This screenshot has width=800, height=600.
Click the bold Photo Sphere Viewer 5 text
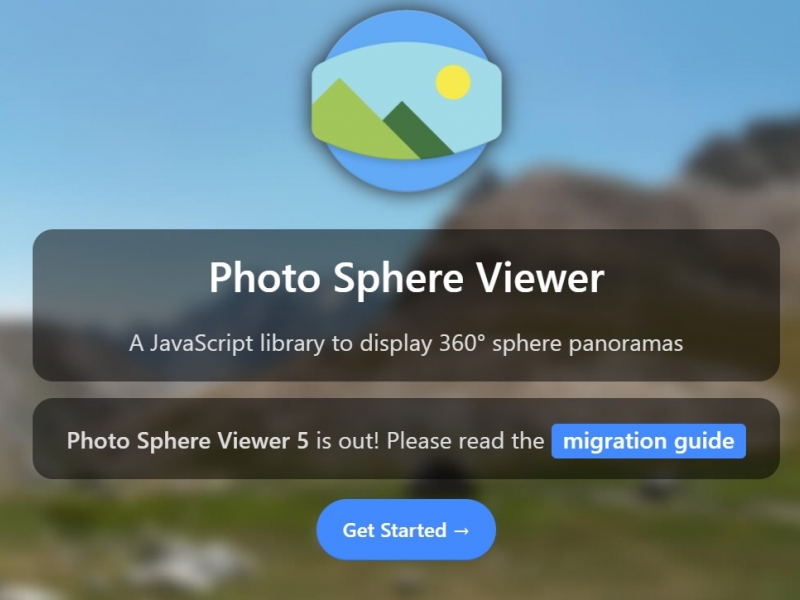pyautogui.click(x=187, y=441)
